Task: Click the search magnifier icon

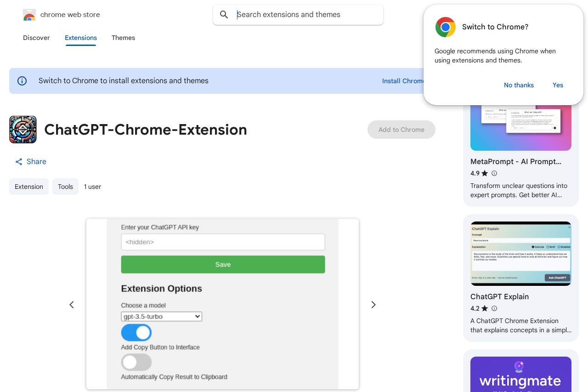Action: click(x=224, y=15)
